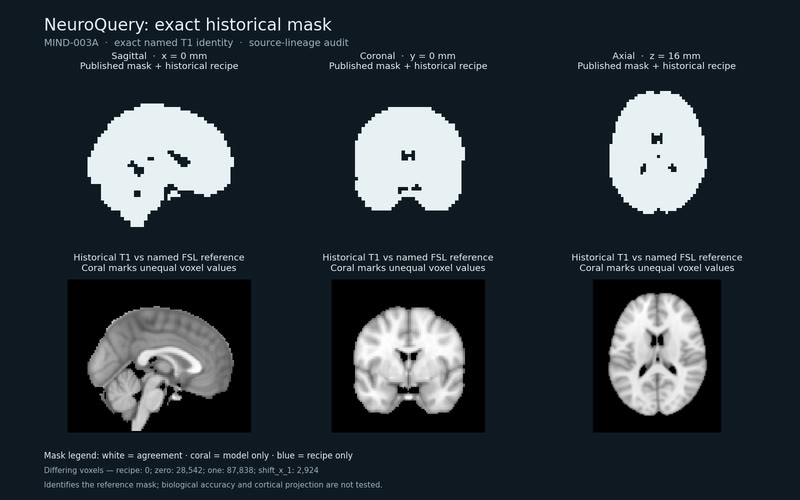This screenshot has width=800, height=500.
Task: Click 'Published mask + historical recipe' under Sagittal
Action: (x=159, y=66)
